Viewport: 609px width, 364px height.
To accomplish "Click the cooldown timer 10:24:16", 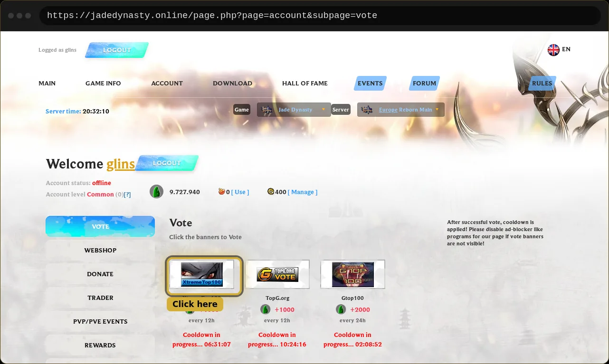I will [x=293, y=345].
